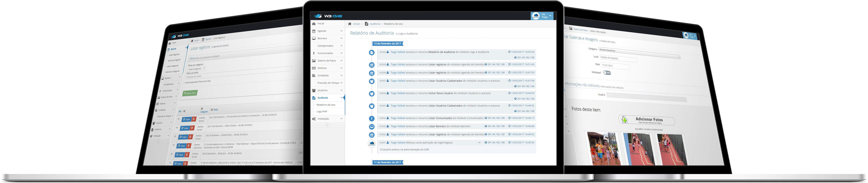
Task: Toggle the Destaque switch on right laptop
Action: coord(607,73)
